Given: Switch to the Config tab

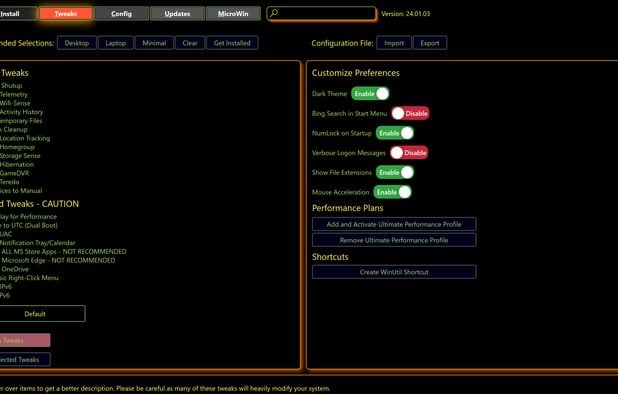Looking at the screenshot, I should (x=121, y=13).
